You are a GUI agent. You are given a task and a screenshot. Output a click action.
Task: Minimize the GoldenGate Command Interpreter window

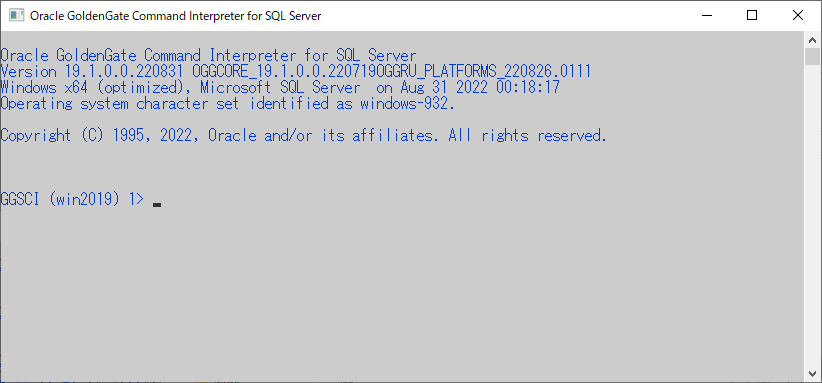pos(706,15)
